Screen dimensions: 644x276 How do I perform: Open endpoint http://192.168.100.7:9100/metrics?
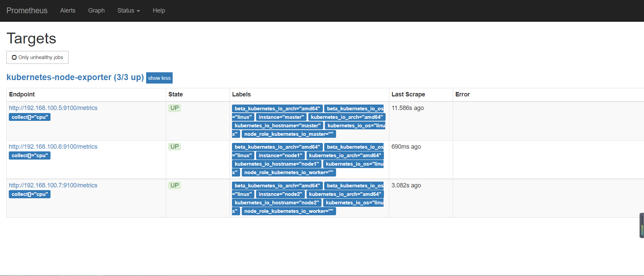[x=53, y=185]
